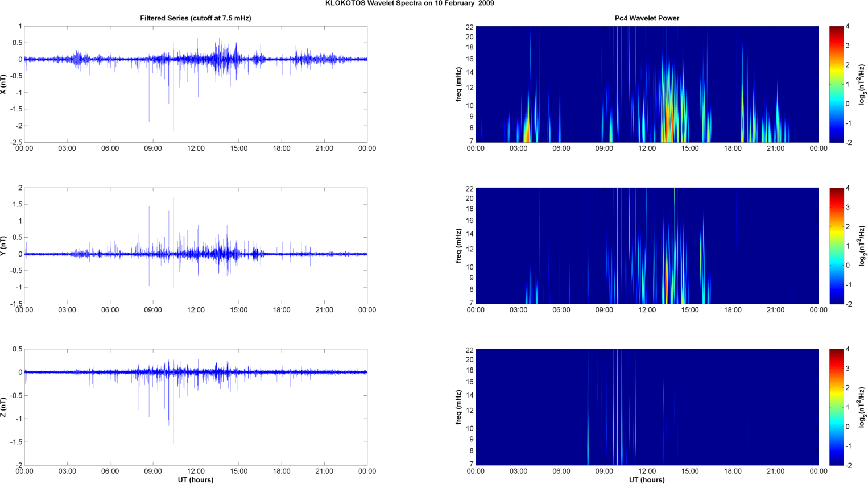This screenshot has height=484, width=868.
Task: Click the X component filtered series plot
Action: pos(196,84)
